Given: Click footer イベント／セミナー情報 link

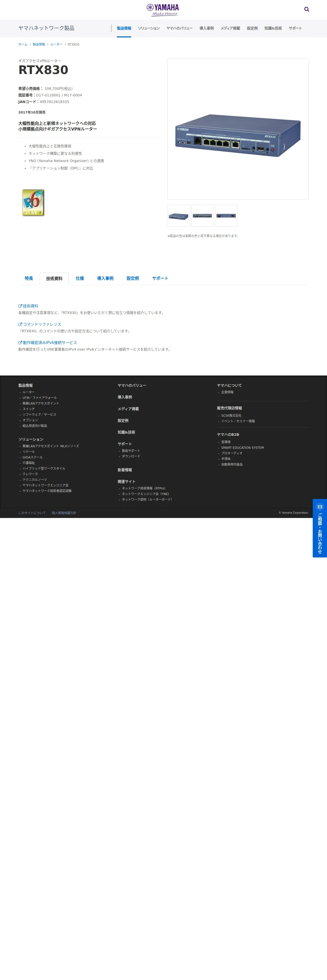Looking at the screenshot, I should tap(238, 421).
